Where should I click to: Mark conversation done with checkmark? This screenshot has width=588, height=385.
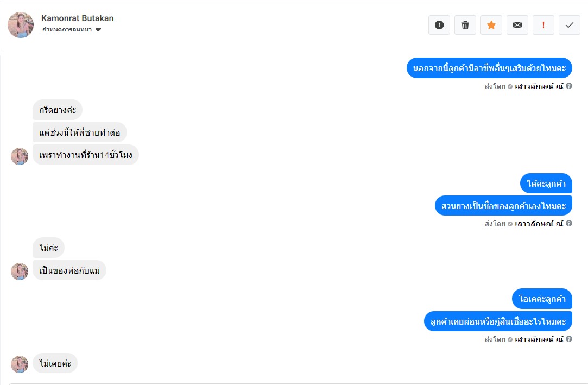(570, 25)
